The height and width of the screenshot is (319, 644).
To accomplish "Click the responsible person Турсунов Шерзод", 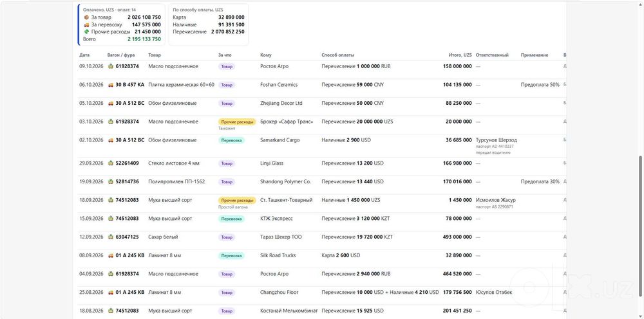I will (496, 140).
